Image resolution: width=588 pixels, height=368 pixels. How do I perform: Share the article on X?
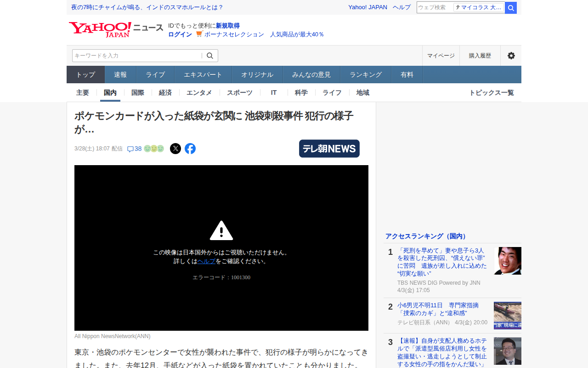click(x=175, y=149)
